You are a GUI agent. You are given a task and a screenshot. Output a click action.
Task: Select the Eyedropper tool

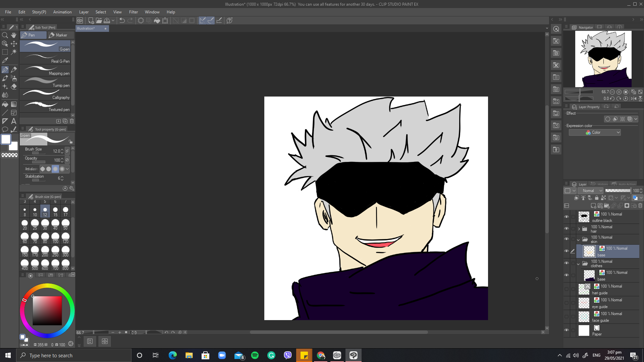(5, 61)
